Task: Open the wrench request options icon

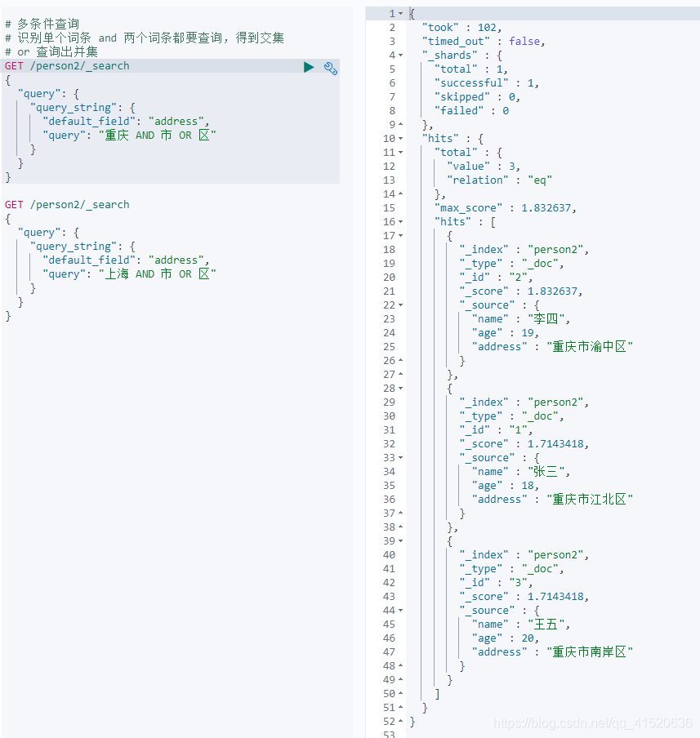Action: (x=331, y=68)
